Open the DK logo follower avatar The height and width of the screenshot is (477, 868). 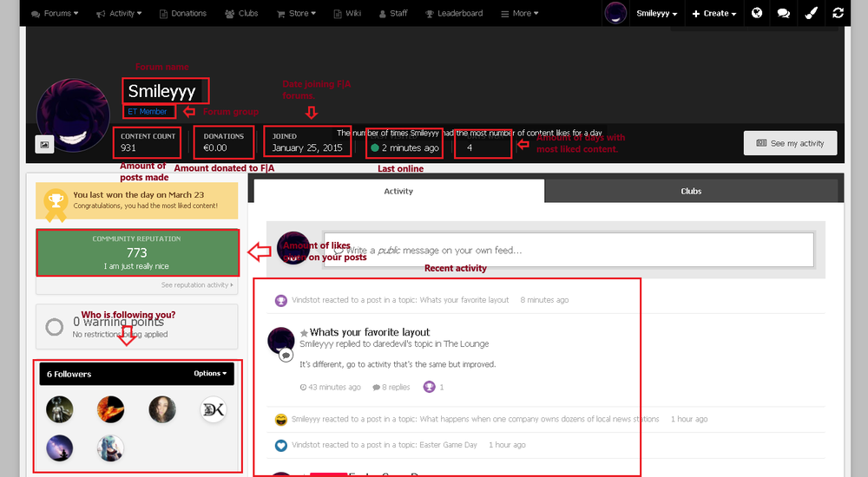[x=214, y=409]
